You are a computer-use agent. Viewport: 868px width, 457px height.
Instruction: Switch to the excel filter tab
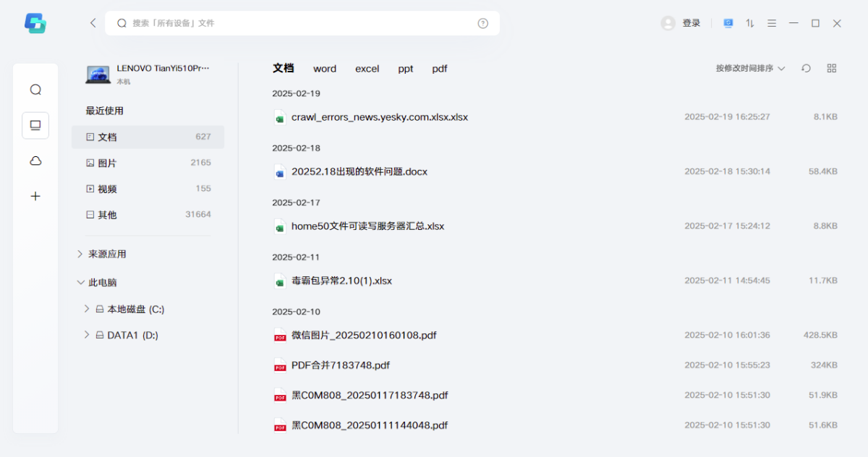point(367,69)
